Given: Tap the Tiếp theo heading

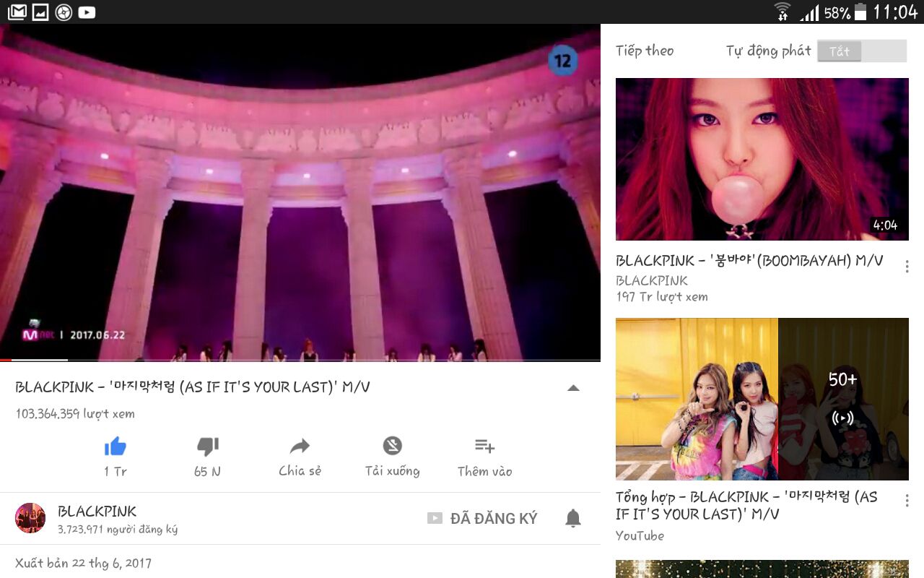Looking at the screenshot, I should click(645, 51).
